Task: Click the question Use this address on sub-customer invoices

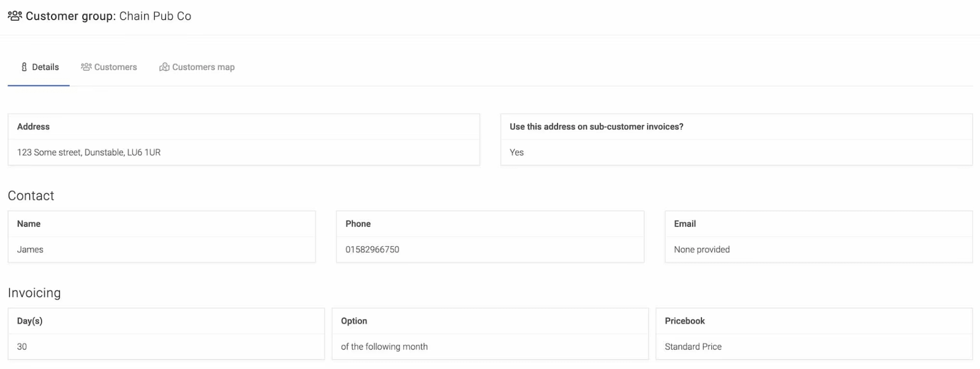Action: point(597,127)
